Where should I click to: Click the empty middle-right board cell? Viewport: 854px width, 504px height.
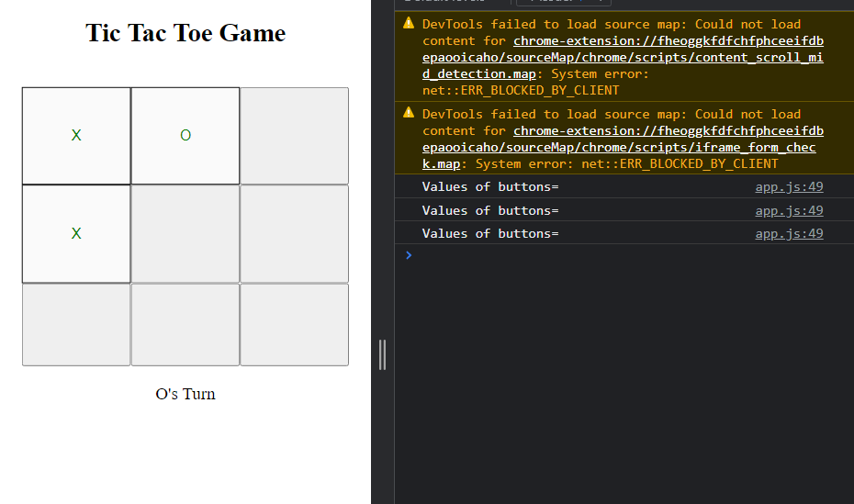click(x=294, y=233)
